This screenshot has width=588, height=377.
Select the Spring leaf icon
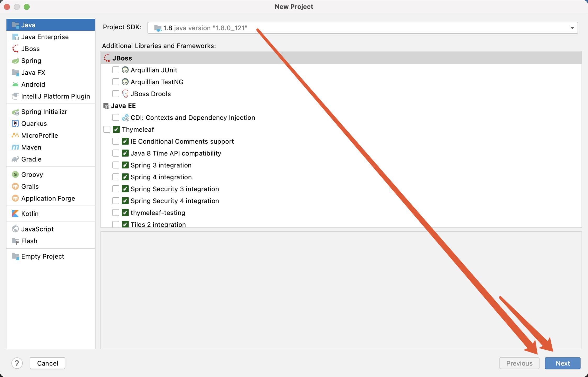15,61
